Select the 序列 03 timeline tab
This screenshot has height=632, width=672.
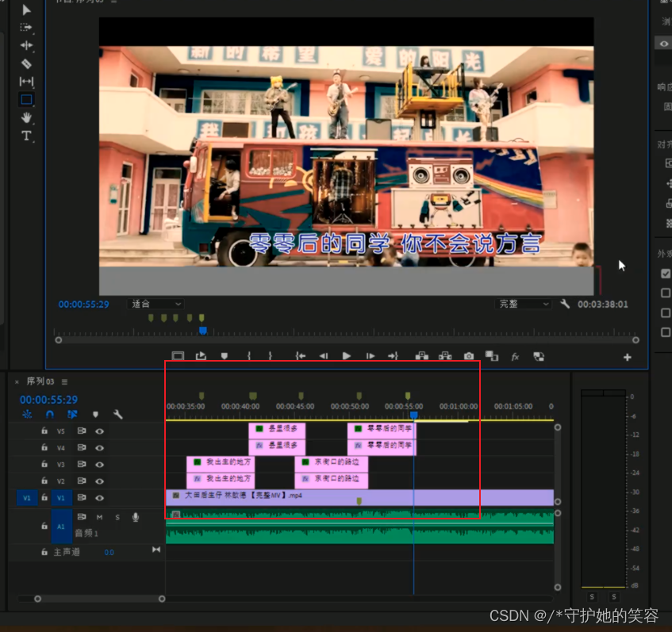40,381
